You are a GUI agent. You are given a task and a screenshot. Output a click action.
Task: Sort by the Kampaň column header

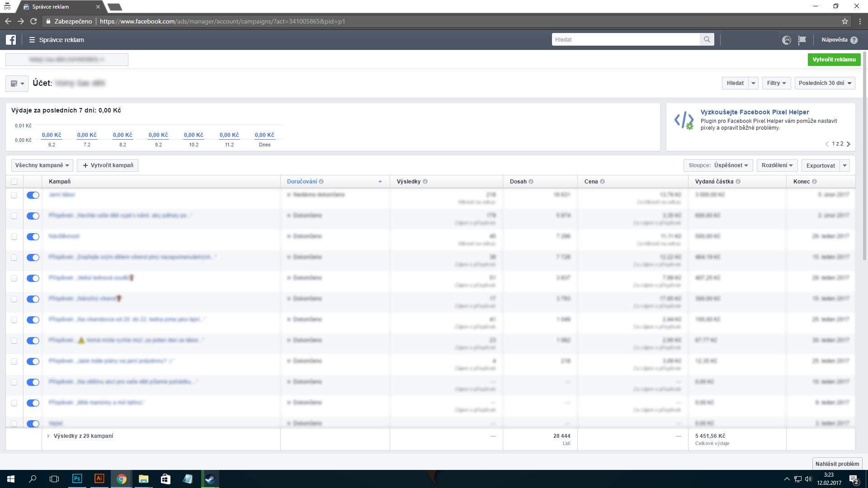(60, 182)
